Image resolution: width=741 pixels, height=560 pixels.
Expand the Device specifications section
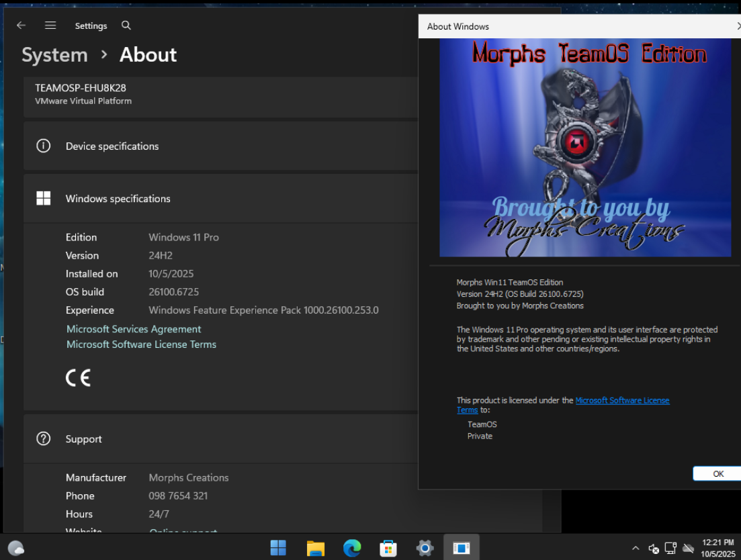[222, 146]
